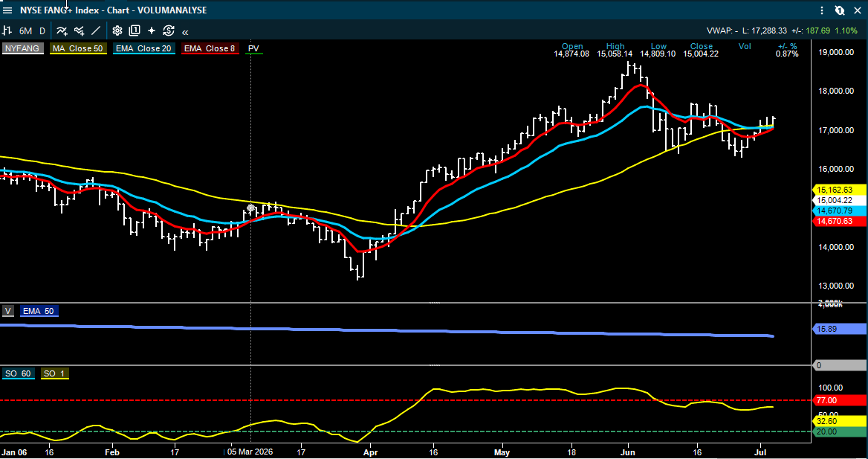Collapse the toolbar with the double chevron
This screenshot has height=459, width=868.
pyautogui.click(x=185, y=31)
